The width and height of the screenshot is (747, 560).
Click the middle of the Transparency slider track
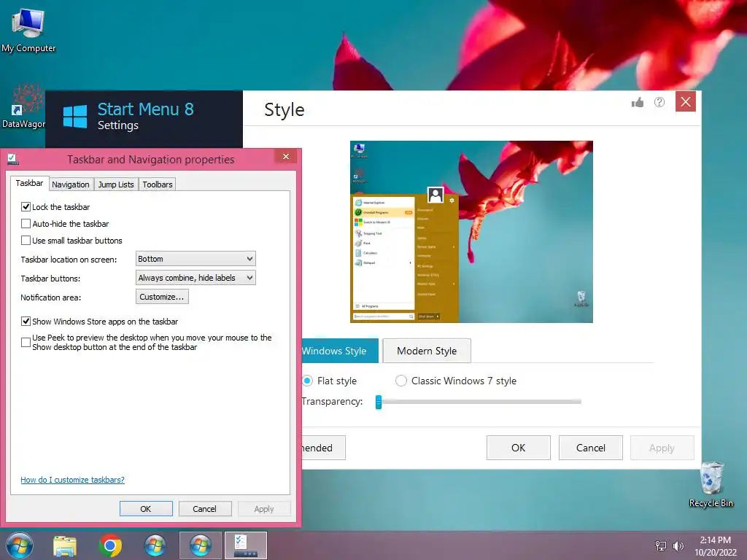click(479, 402)
